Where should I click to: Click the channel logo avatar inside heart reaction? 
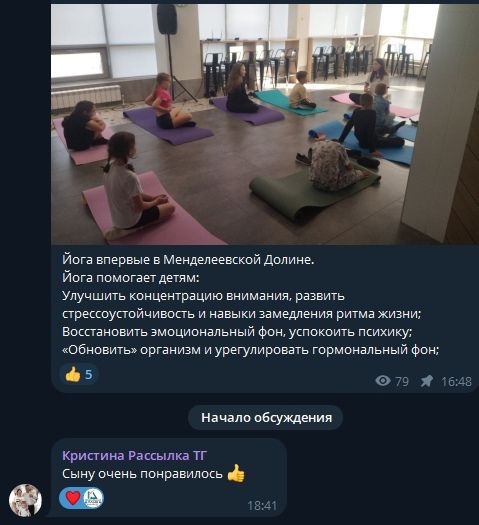(93, 498)
